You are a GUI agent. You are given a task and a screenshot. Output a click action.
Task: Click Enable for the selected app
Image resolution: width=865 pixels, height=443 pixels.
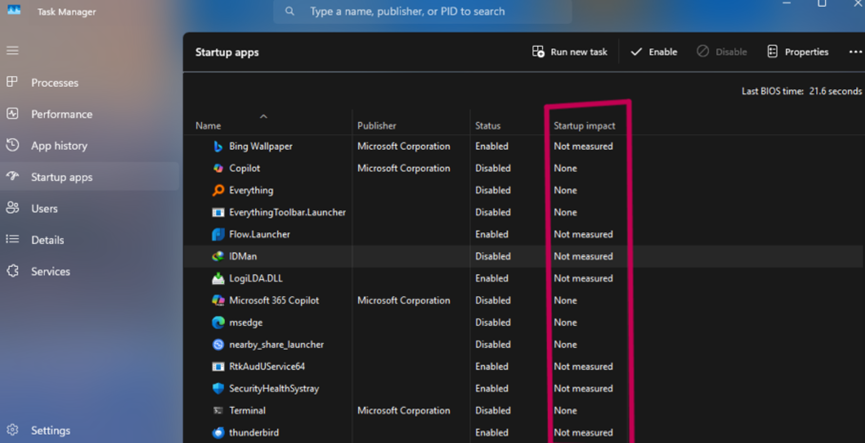[654, 52]
